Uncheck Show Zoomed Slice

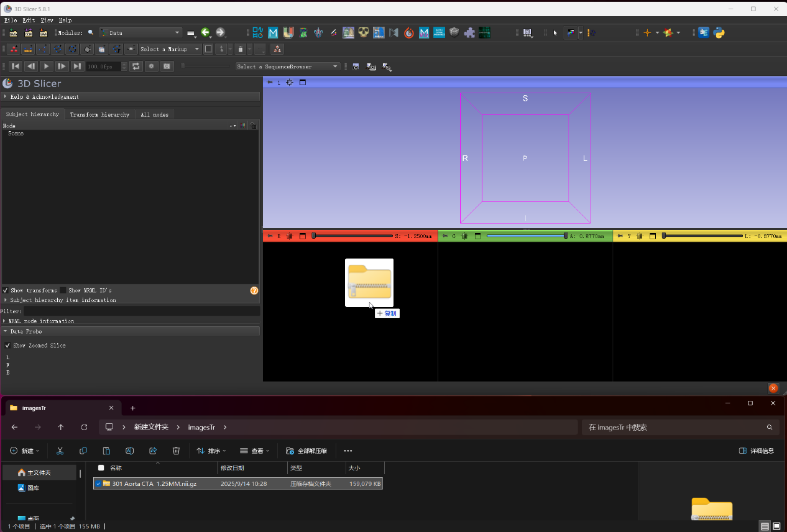tap(7, 346)
